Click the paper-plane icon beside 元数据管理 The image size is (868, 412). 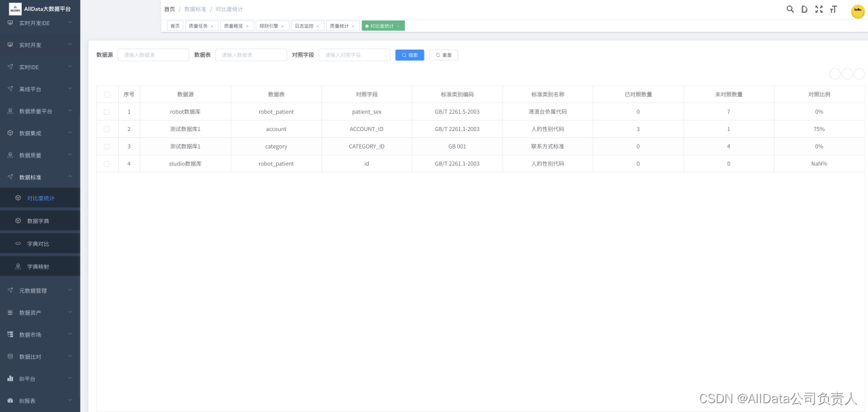pos(10,291)
